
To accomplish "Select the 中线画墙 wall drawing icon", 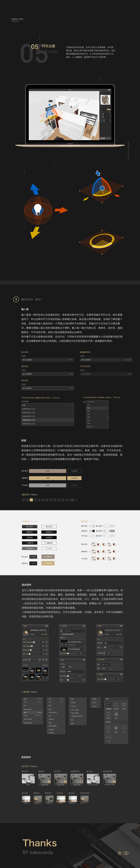I will click(x=108, y=705).
